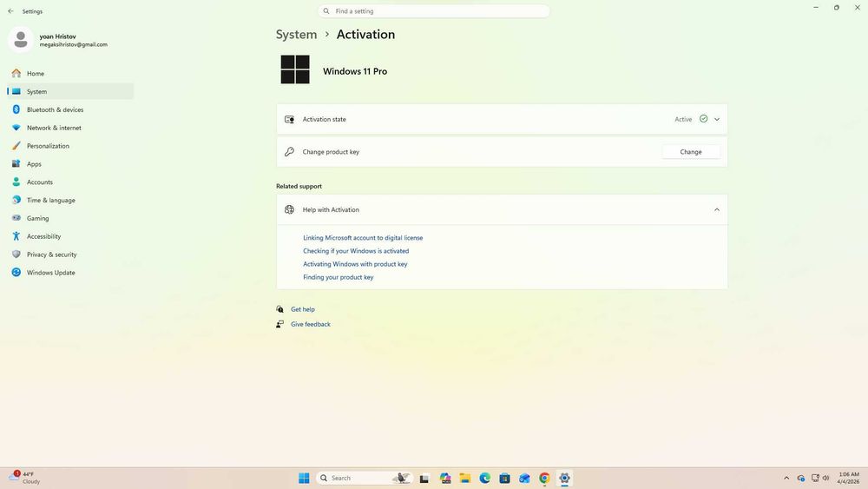Minimize the Settings window

(816, 7)
